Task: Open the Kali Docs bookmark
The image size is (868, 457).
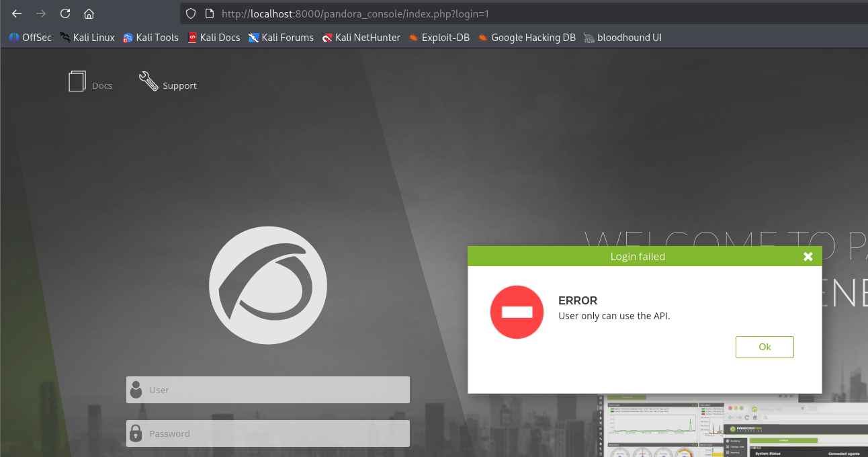Action: pyautogui.click(x=214, y=38)
